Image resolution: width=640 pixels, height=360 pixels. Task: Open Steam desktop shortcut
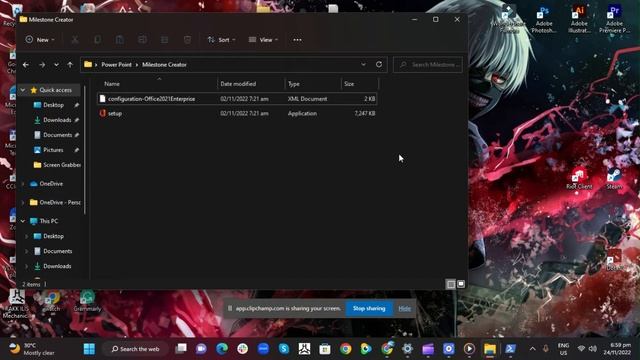tap(614, 179)
